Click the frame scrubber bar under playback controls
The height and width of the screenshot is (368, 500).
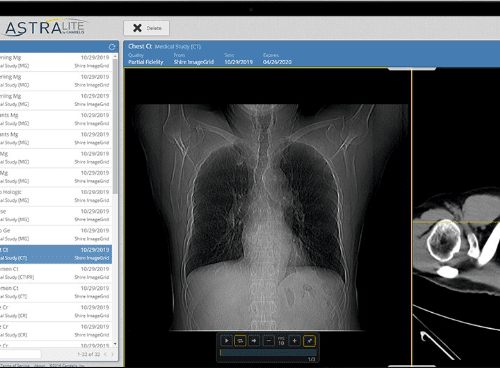point(268,353)
